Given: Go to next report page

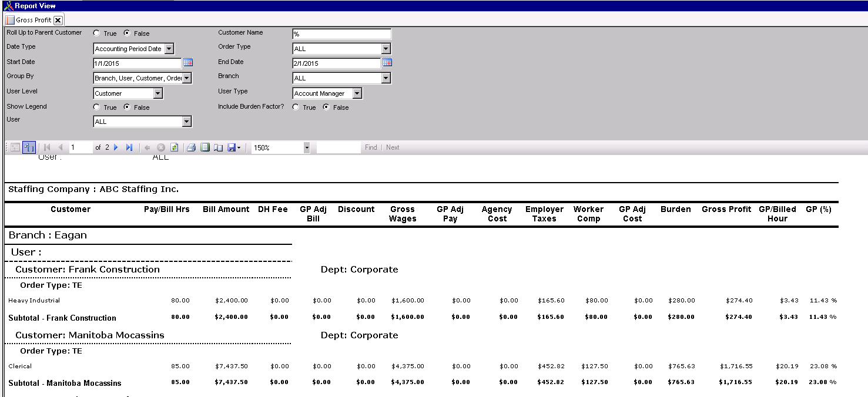Looking at the screenshot, I should 116,147.
